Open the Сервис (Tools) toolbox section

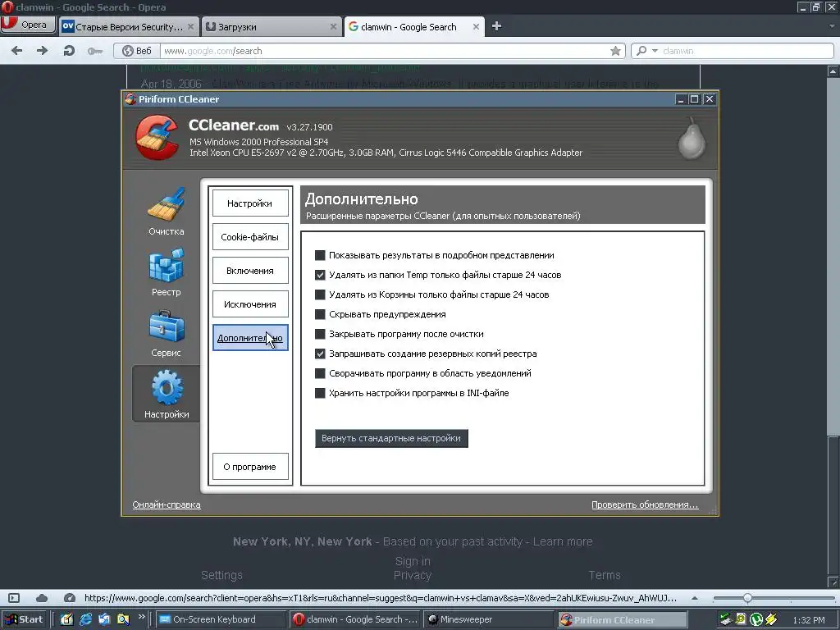tap(166, 333)
